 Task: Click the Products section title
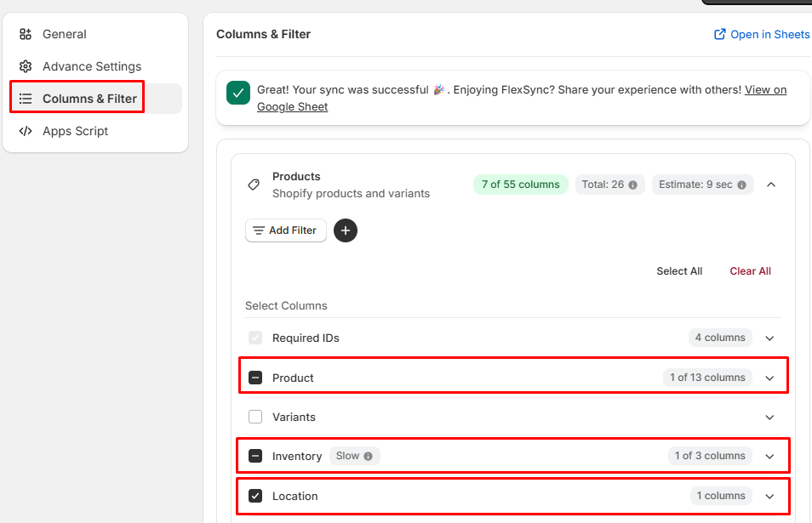pos(296,176)
